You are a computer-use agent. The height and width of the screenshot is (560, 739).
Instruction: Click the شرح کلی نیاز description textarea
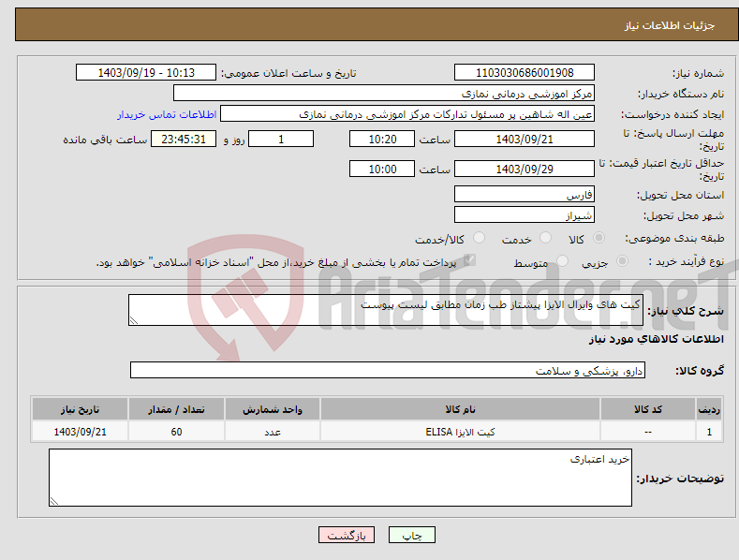tap(386, 310)
